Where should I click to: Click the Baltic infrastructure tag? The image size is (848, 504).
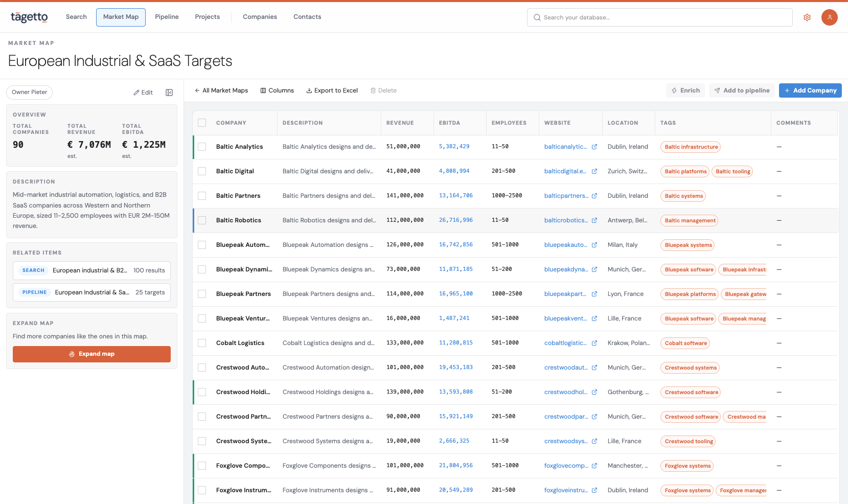click(x=691, y=147)
